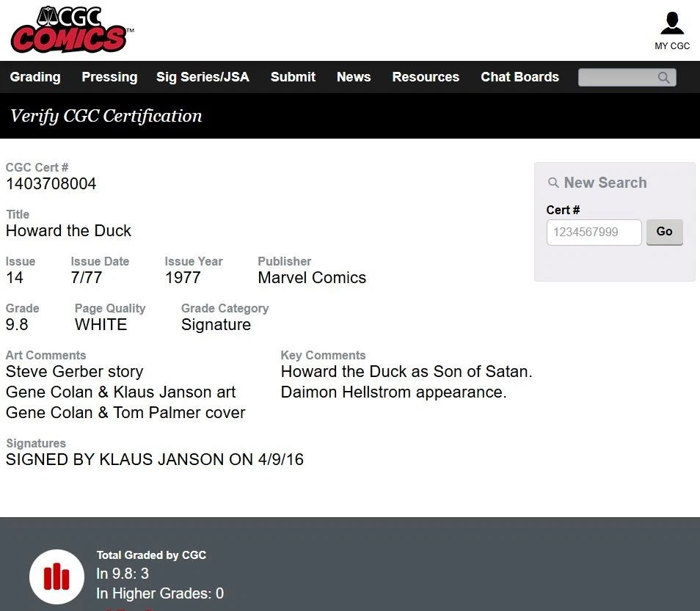
Task: Click the Cert # label above the search field
Action: [x=563, y=210]
